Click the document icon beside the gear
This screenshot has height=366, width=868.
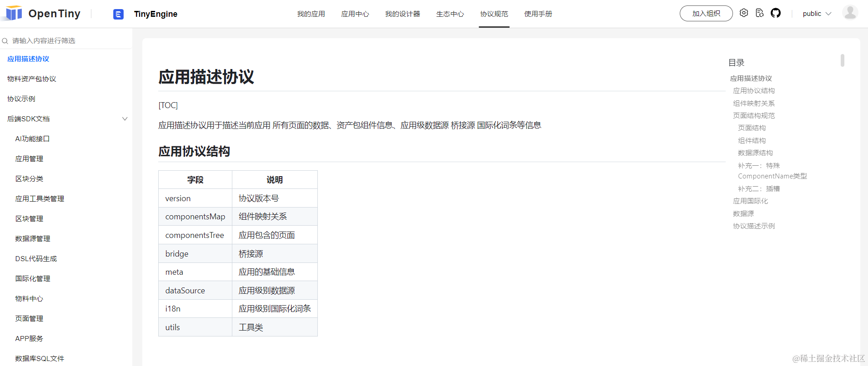coord(760,13)
